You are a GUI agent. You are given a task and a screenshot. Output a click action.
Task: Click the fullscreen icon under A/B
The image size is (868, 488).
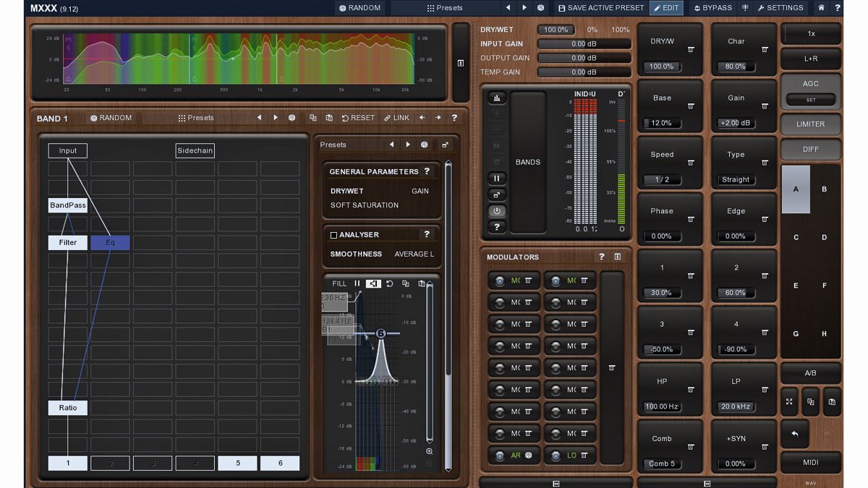789,401
